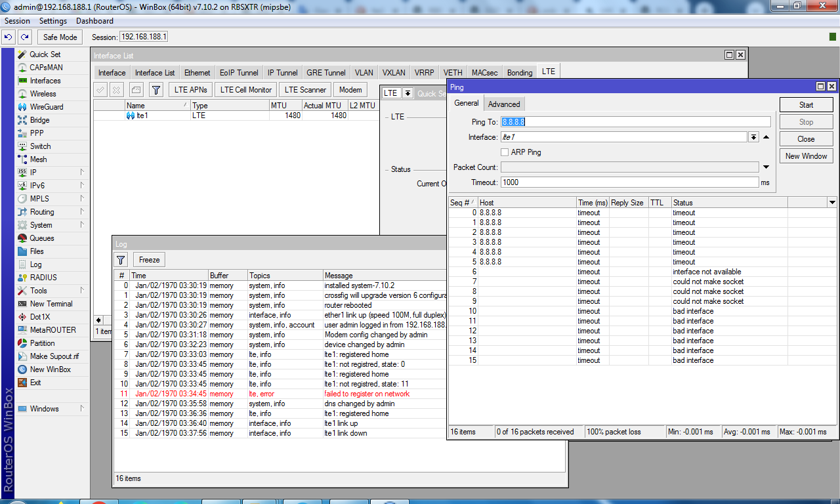The image size is (840, 504).
Task: Open Partition from the sidebar
Action: pos(43,343)
